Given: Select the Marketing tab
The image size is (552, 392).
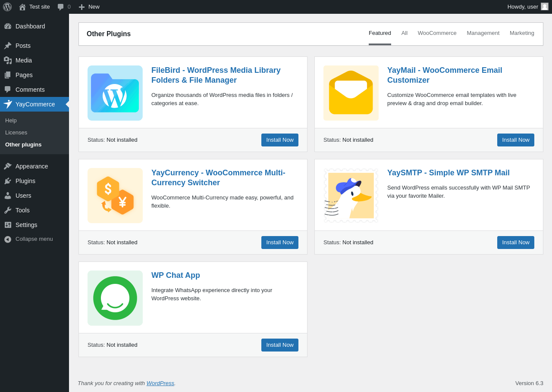Looking at the screenshot, I should tap(522, 33).
